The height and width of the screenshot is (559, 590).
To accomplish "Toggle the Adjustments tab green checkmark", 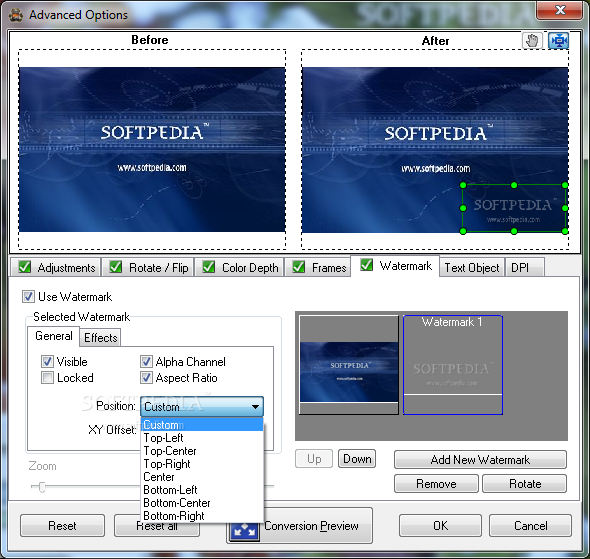I will pos(24,267).
